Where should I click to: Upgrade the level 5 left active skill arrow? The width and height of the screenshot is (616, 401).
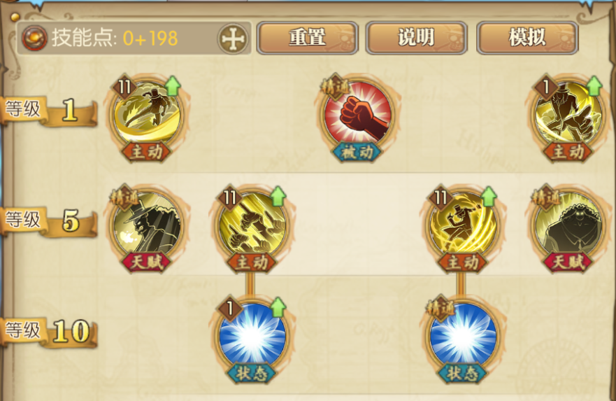(x=278, y=196)
